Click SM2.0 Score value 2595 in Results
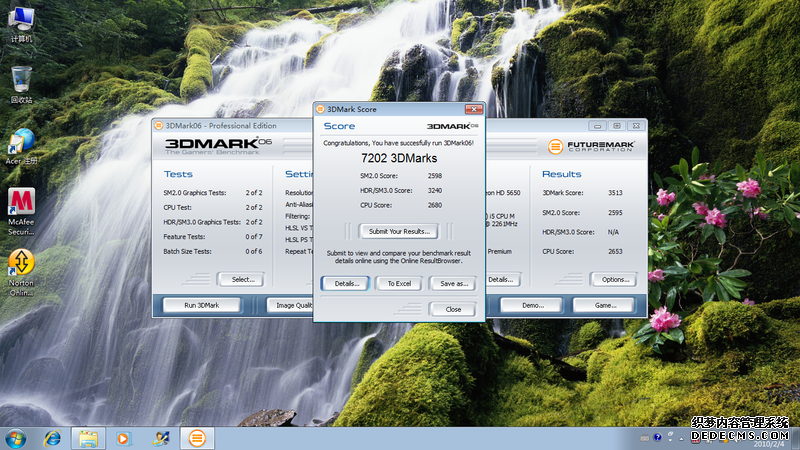 615,213
